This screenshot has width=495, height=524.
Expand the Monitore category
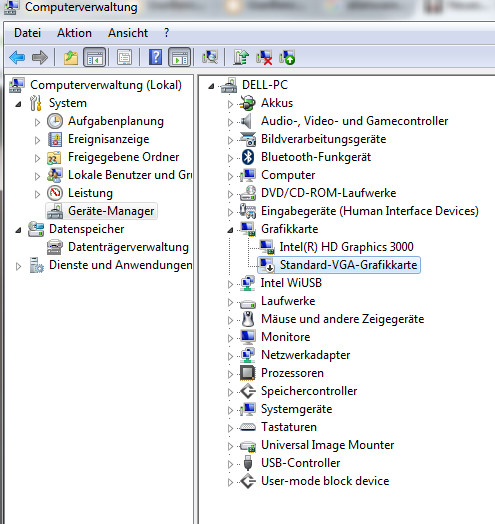(x=230, y=338)
